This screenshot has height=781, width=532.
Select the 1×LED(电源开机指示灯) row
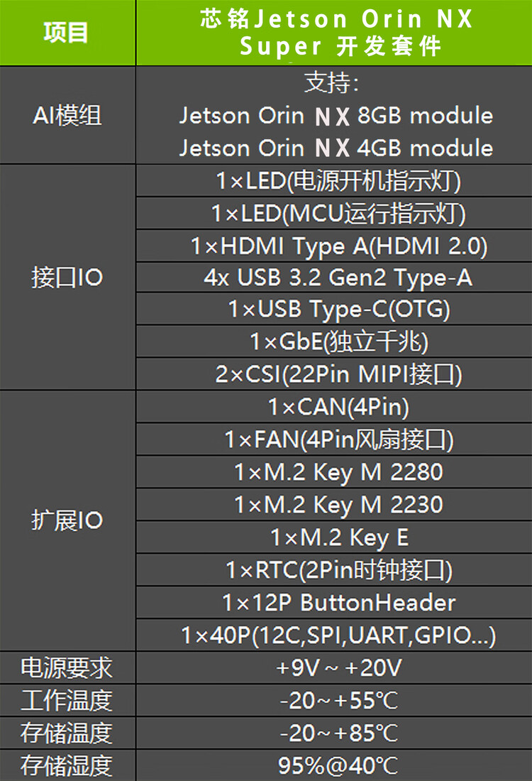click(334, 180)
